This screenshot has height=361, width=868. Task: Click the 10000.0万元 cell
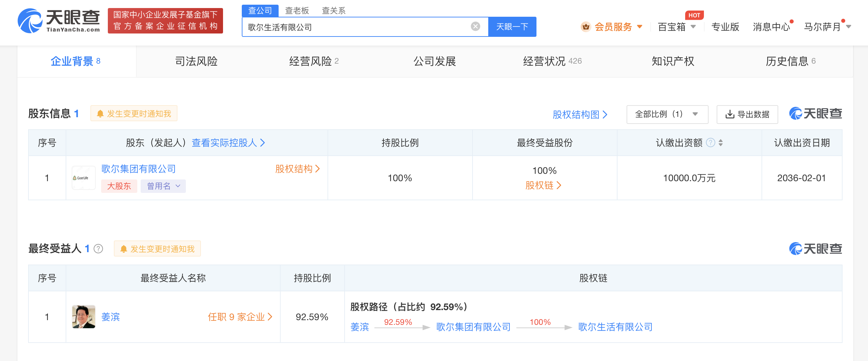(689, 178)
